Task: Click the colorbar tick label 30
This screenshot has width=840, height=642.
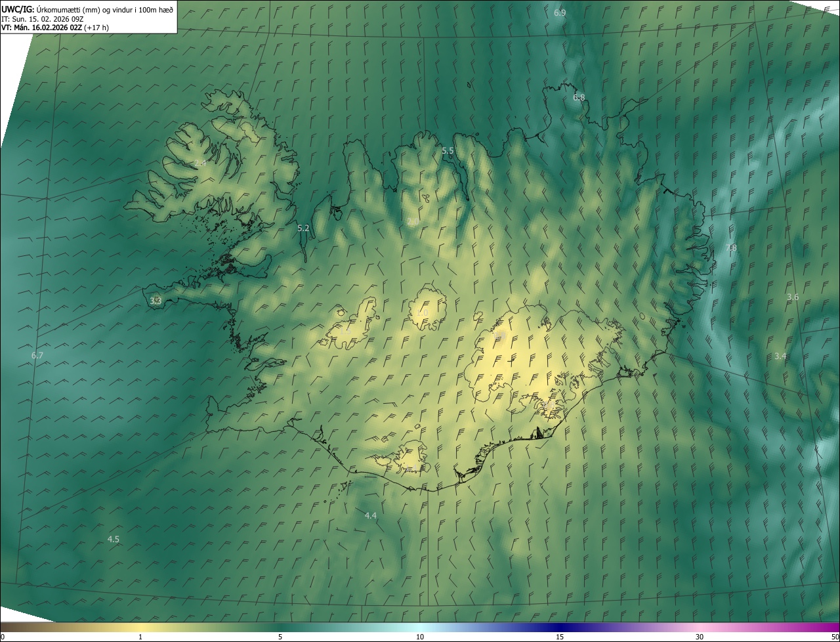Action: [x=700, y=637]
